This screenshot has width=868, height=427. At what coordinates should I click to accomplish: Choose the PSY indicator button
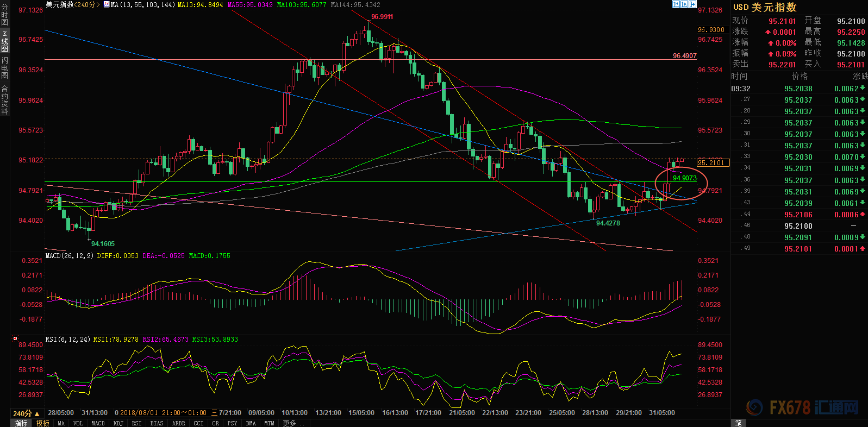232,423
